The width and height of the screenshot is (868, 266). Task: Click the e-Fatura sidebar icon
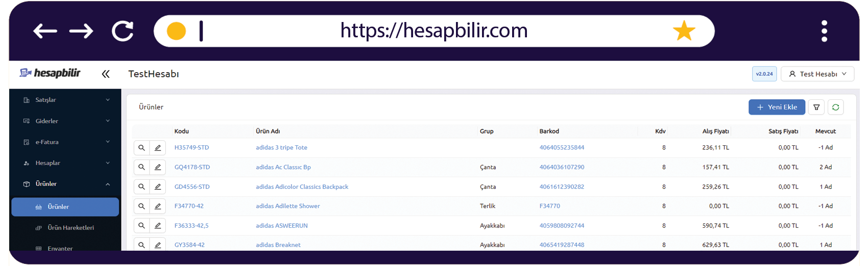click(x=27, y=142)
